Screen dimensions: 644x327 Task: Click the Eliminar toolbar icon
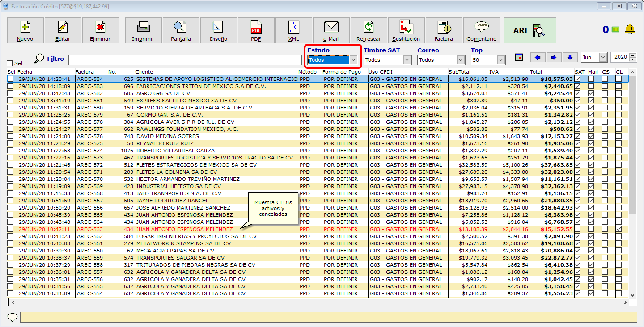click(x=101, y=30)
